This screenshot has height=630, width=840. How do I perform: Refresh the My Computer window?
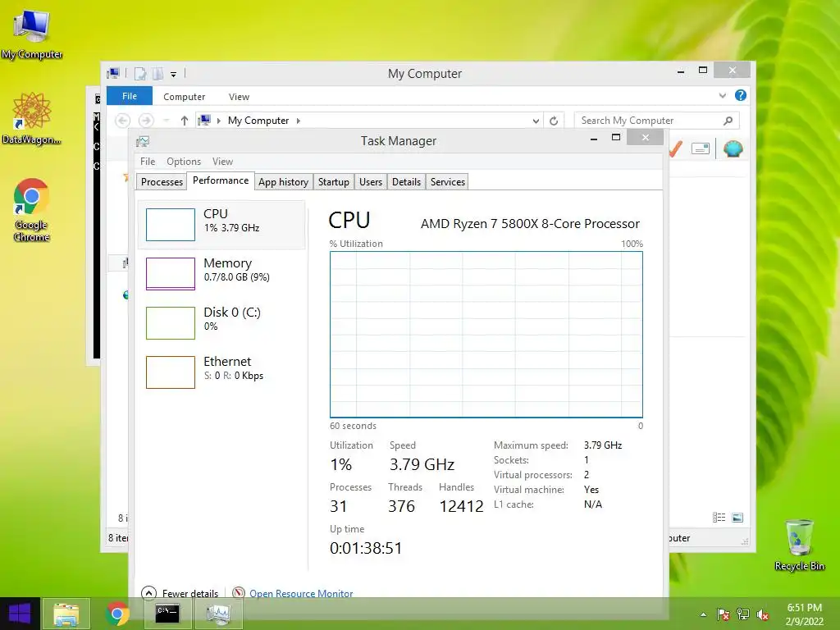click(x=554, y=121)
